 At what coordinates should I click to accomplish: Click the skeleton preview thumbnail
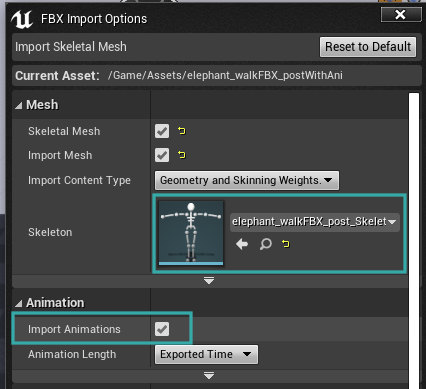(x=191, y=233)
